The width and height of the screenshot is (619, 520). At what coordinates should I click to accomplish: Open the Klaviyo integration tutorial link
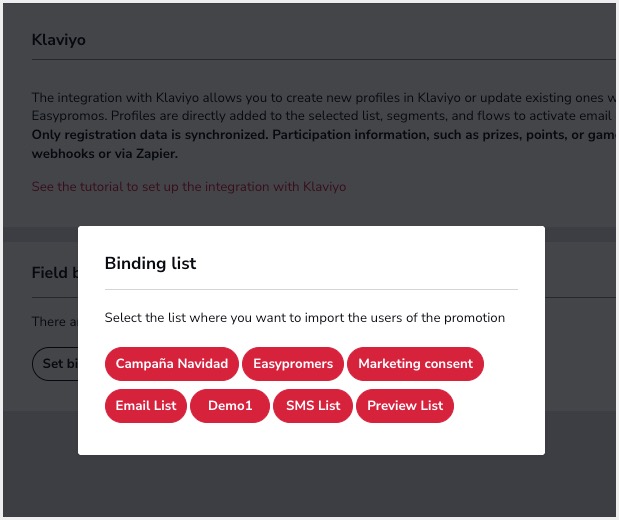tap(189, 187)
